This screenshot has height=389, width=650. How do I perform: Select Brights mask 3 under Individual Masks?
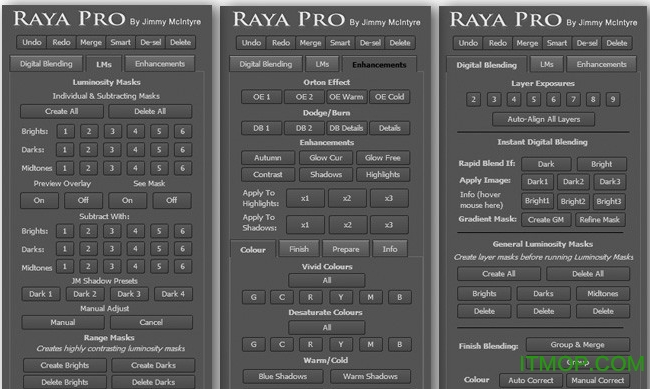tap(112, 131)
